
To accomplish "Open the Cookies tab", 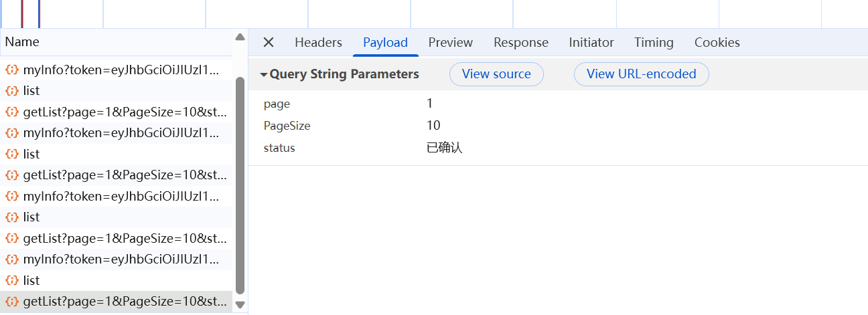I will click(x=717, y=43).
